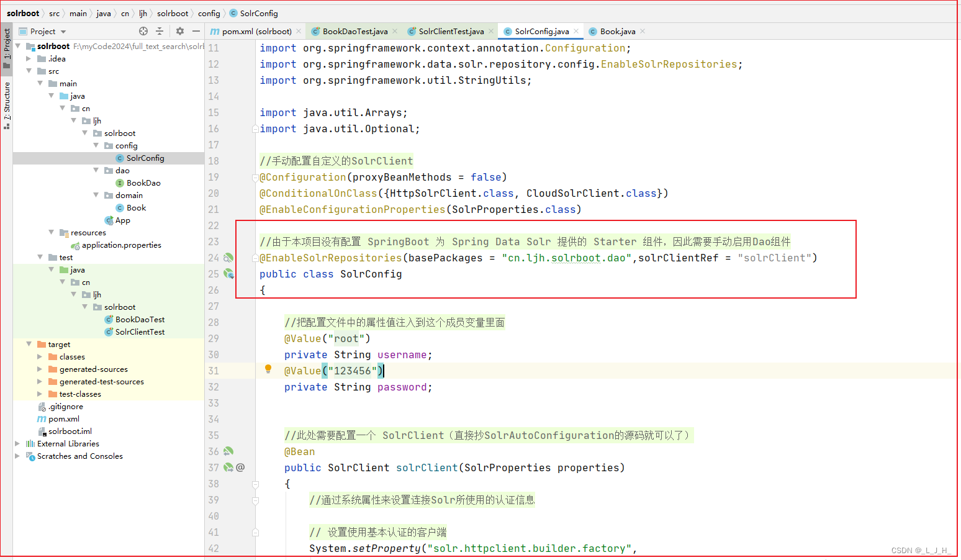Image resolution: width=961 pixels, height=560 pixels.
Task: Click the config breadcrumb above the editor
Action: (209, 12)
